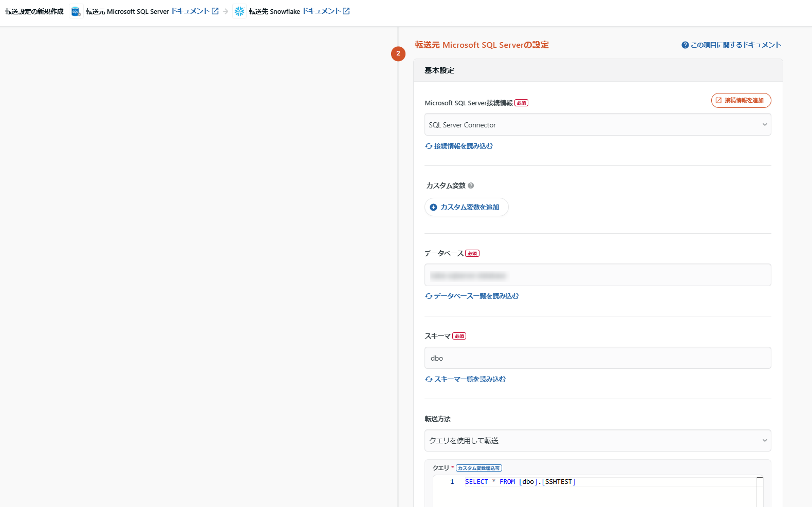The width and height of the screenshot is (812, 507).
Task: Click the Microsoft SQL Server接続情報 label
Action: [x=469, y=103]
